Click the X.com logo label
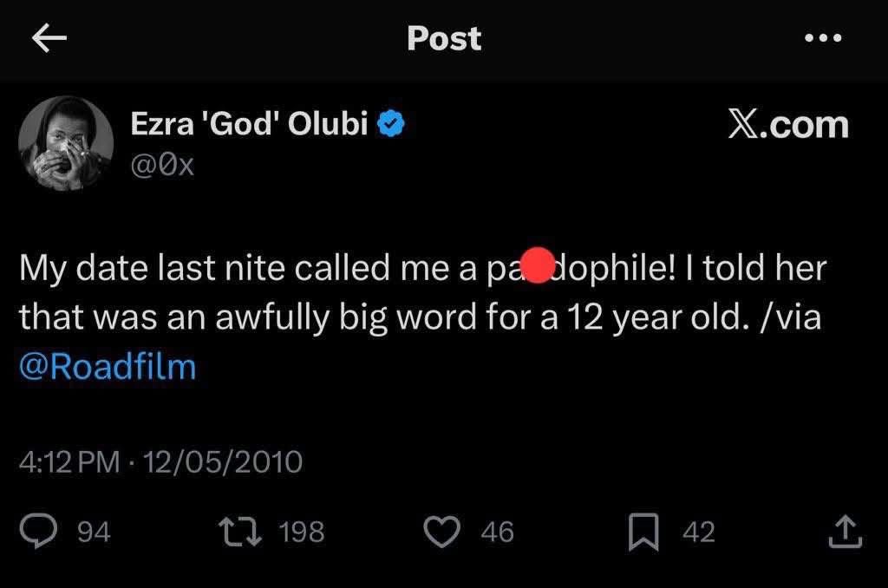Viewport: 888px width, 588px height. pos(787,125)
